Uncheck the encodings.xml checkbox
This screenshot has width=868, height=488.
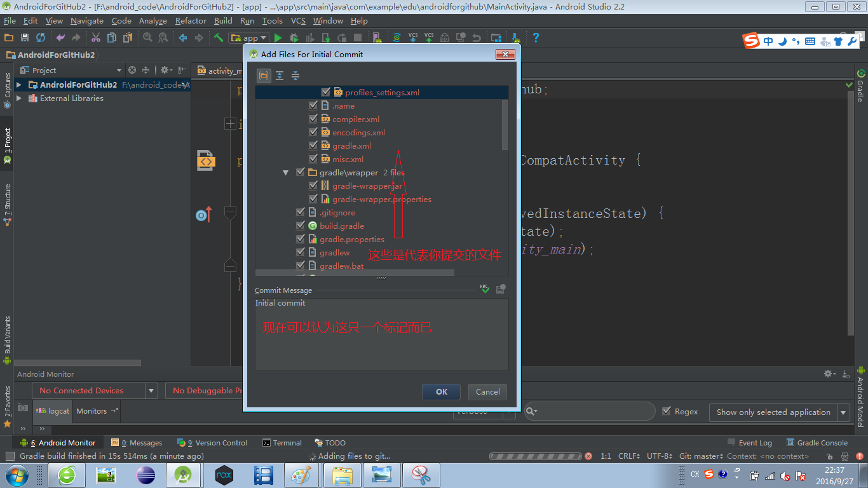313,132
